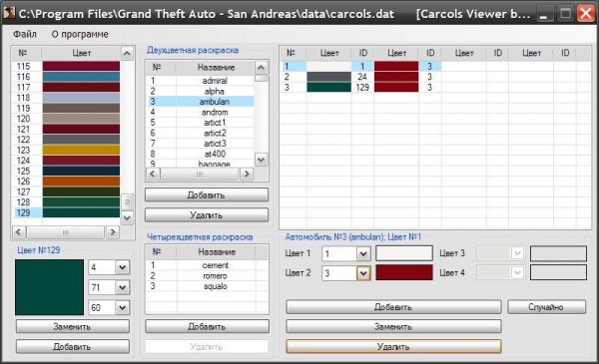Click the grey swatch in combination row 2
This screenshot has width=599, height=364.
tap(328, 77)
